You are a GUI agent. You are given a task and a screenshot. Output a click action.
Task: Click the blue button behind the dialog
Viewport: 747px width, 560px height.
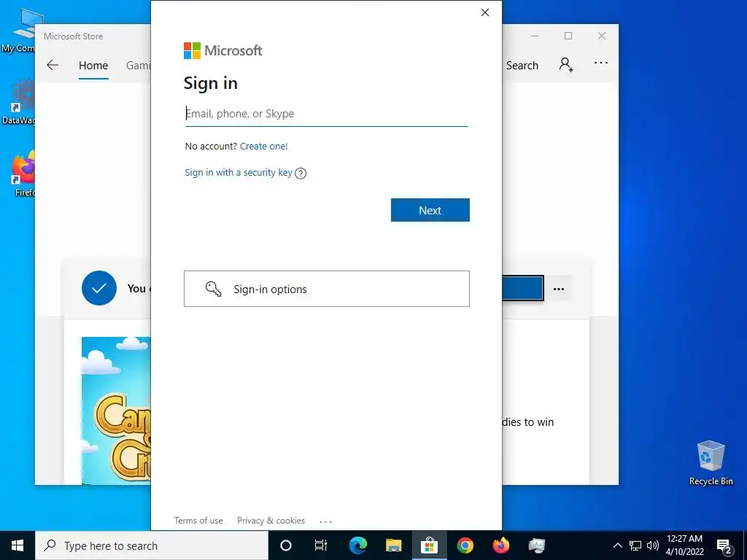[522, 289]
